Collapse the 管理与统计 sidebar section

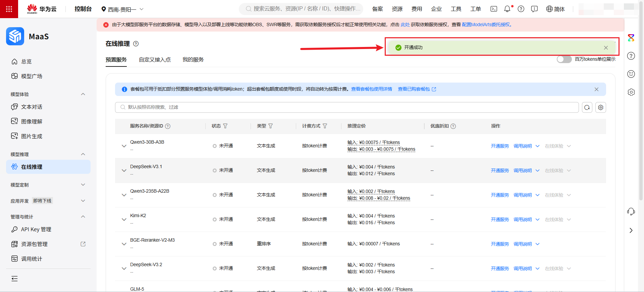tap(83, 216)
